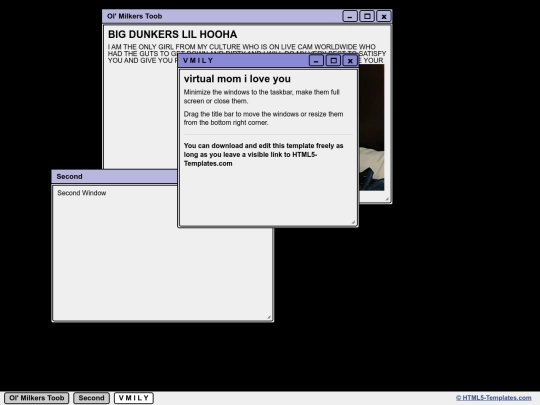540x405 pixels.
Task: Click the "Minimize the windows to the taskbar" paragraph
Action: (x=261, y=96)
